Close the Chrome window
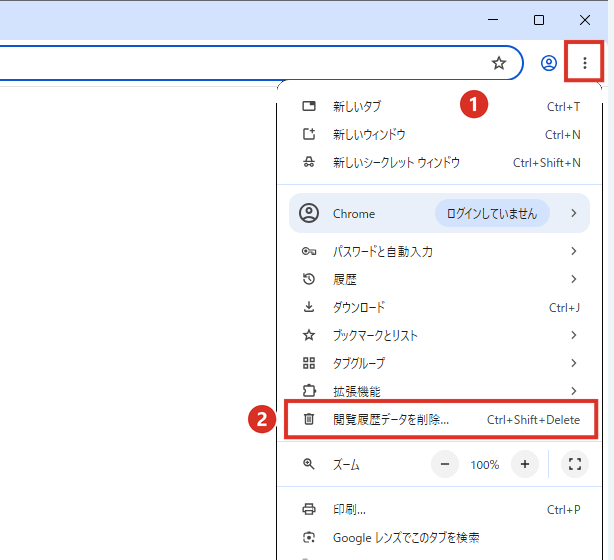The width and height of the screenshot is (614, 560). coord(585,20)
